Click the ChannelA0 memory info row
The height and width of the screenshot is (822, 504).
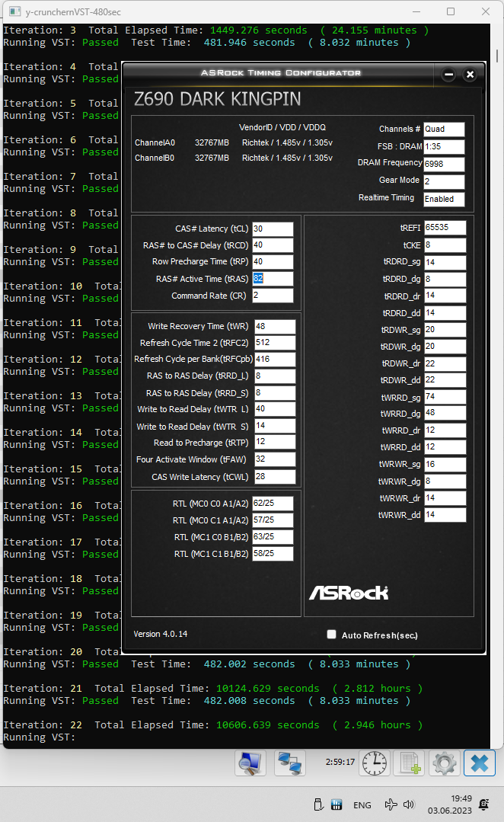(234, 142)
